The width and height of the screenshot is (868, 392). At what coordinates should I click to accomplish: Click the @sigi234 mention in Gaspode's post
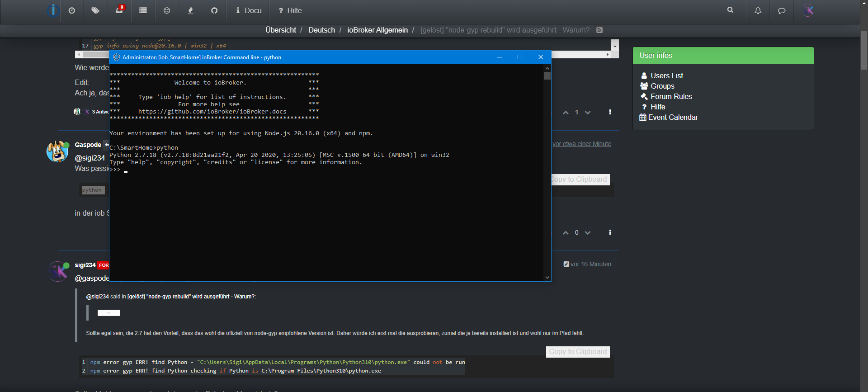pyautogui.click(x=90, y=158)
